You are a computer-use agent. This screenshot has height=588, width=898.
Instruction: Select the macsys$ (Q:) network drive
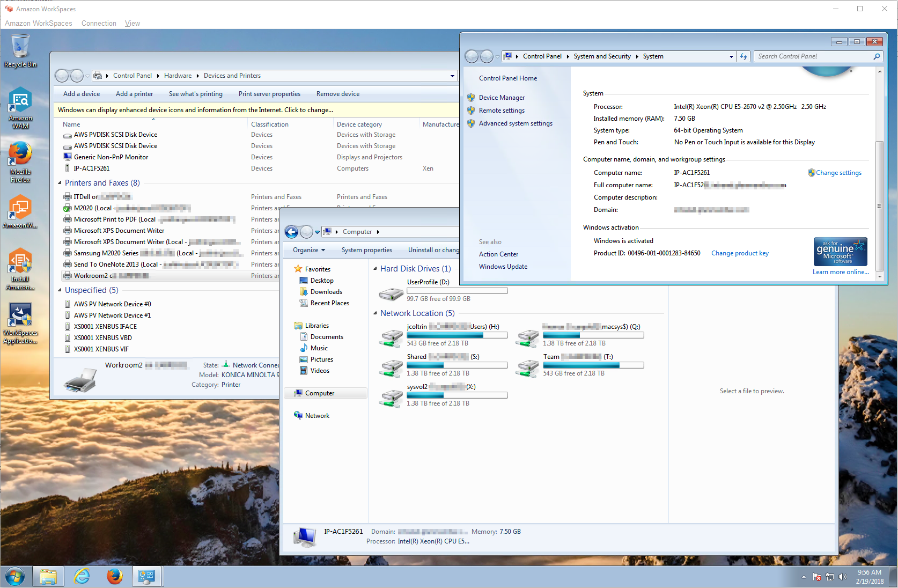pyautogui.click(x=579, y=335)
